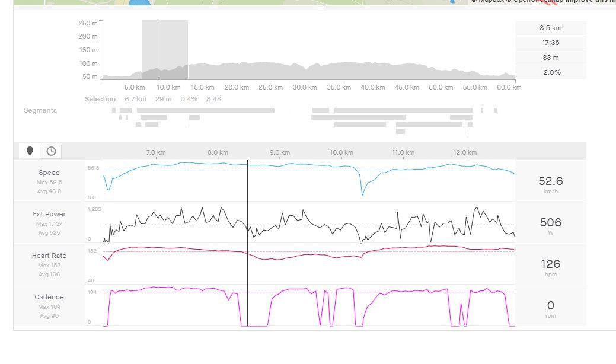Click the Avg 525 power stat

coord(49,233)
